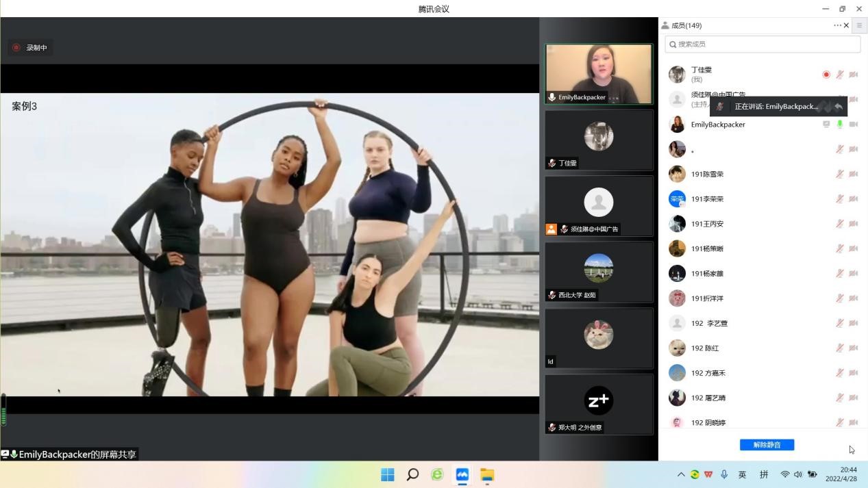Image resolution: width=868 pixels, height=488 pixels.
Task: Click EmilyBackpacker's green microphone icon
Action: pos(840,125)
